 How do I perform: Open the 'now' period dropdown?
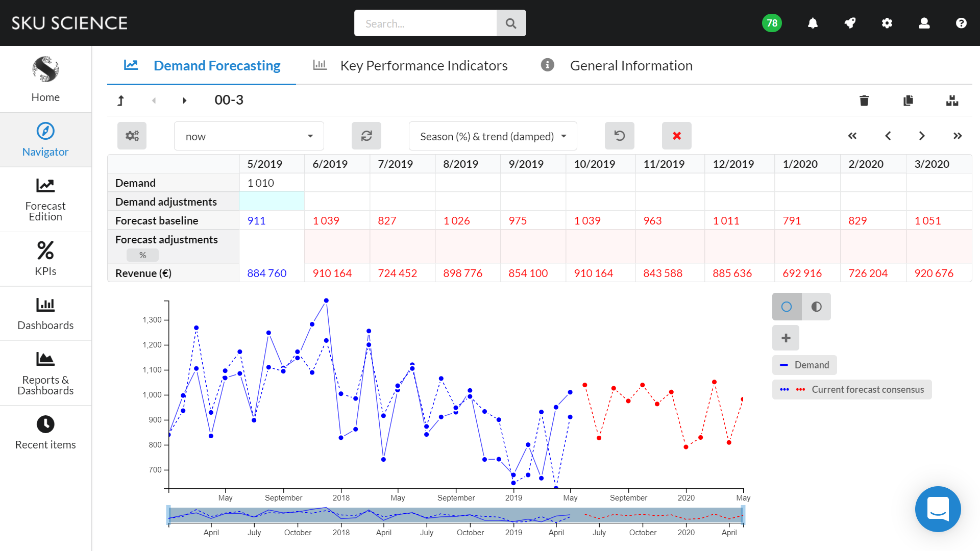pos(249,136)
